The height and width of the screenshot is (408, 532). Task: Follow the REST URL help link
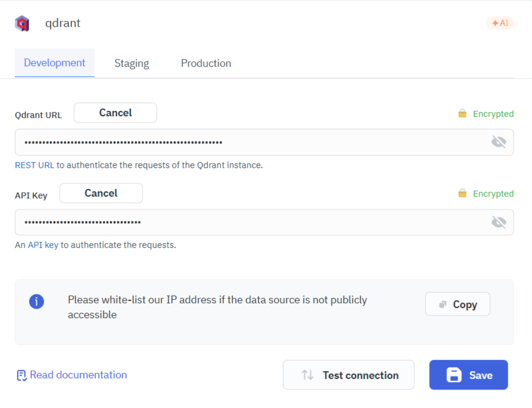[35, 165]
